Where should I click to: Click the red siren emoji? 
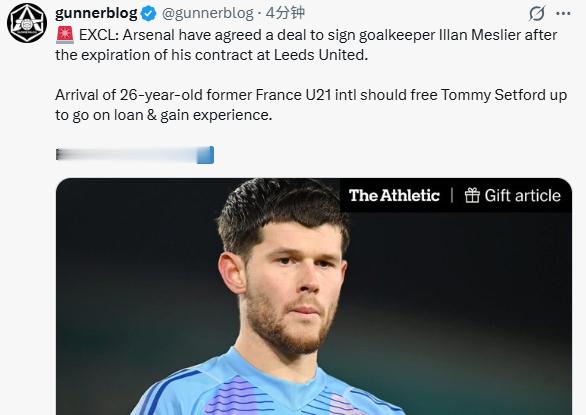pyautogui.click(x=65, y=35)
